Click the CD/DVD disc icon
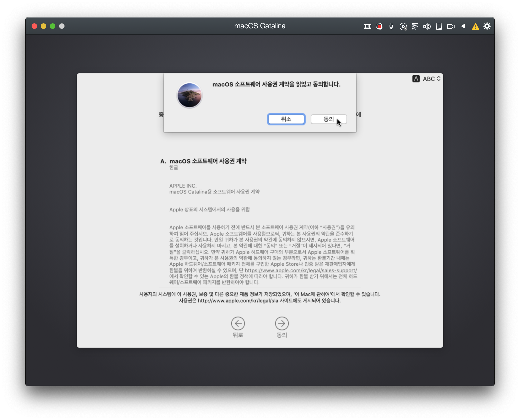The height and width of the screenshot is (420, 520). tap(403, 26)
